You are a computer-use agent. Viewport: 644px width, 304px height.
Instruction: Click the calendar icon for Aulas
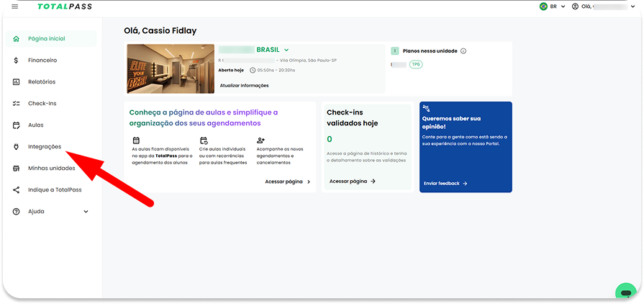(x=16, y=125)
